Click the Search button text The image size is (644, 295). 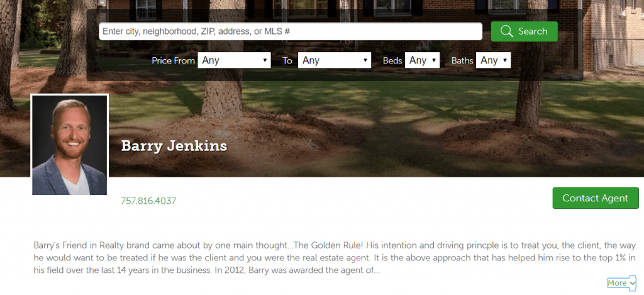click(x=533, y=31)
